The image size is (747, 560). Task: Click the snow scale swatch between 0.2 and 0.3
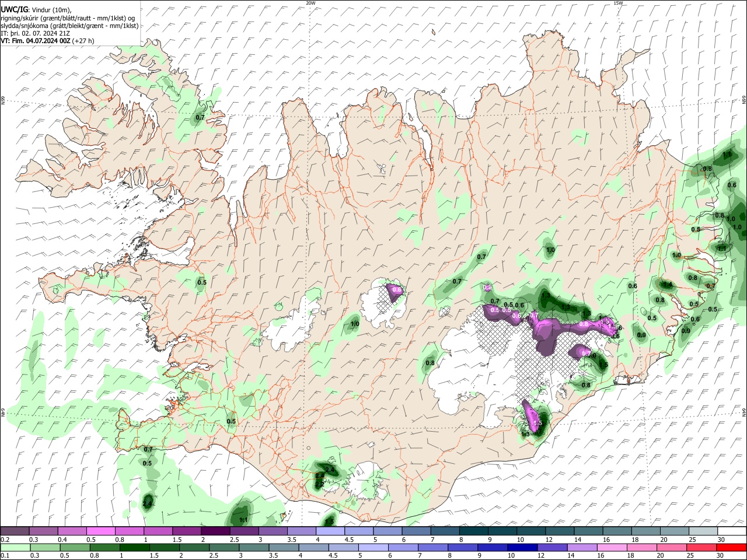(15, 531)
